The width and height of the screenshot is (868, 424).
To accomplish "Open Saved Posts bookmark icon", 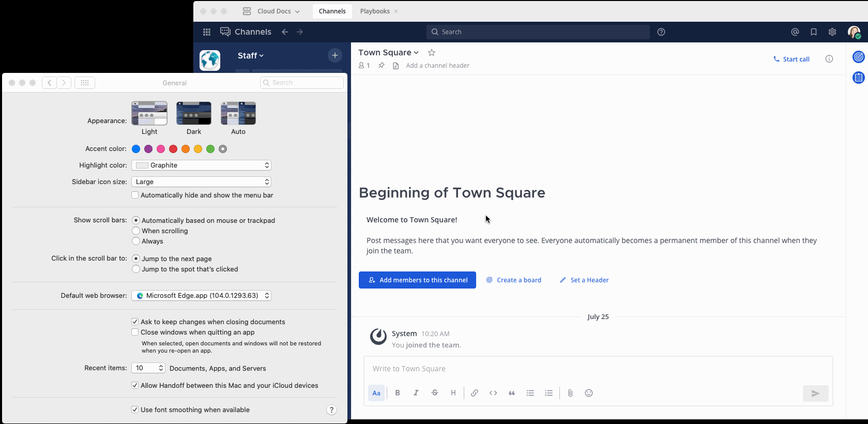I will (x=814, y=32).
